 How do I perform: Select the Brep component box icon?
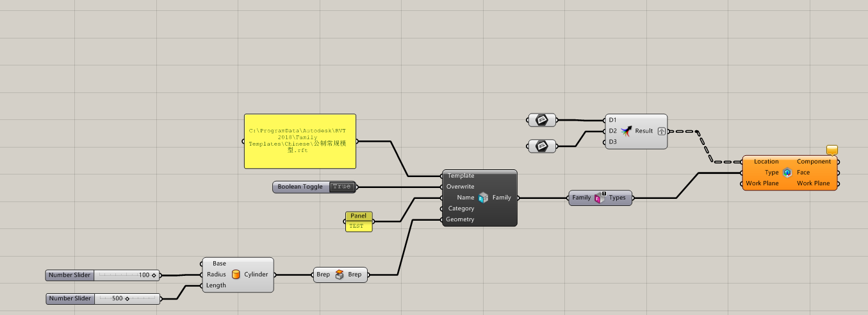(x=339, y=275)
